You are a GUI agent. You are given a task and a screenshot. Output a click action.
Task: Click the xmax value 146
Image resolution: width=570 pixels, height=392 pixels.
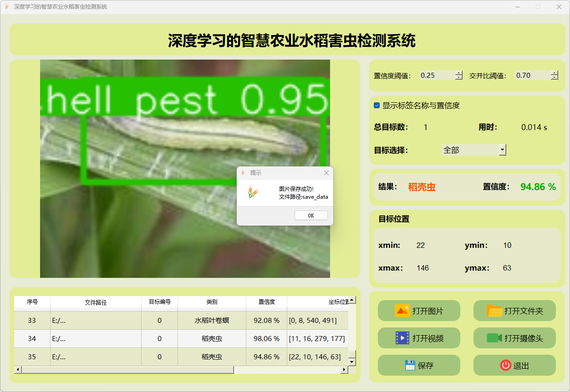click(x=422, y=268)
